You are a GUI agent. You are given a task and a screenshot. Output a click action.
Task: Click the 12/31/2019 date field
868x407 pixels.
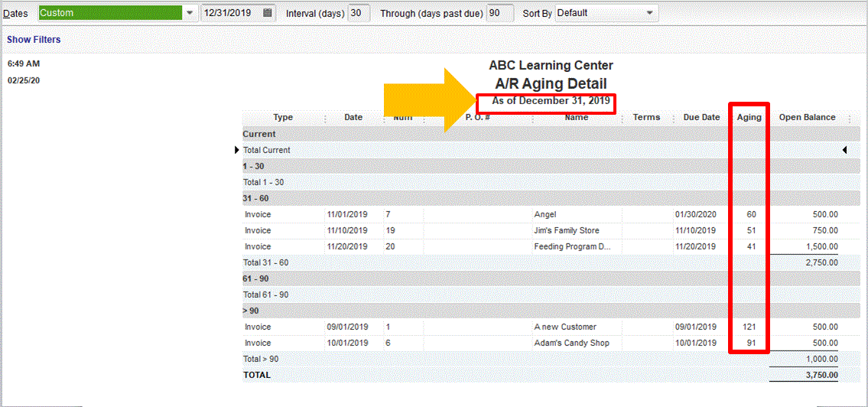230,13
